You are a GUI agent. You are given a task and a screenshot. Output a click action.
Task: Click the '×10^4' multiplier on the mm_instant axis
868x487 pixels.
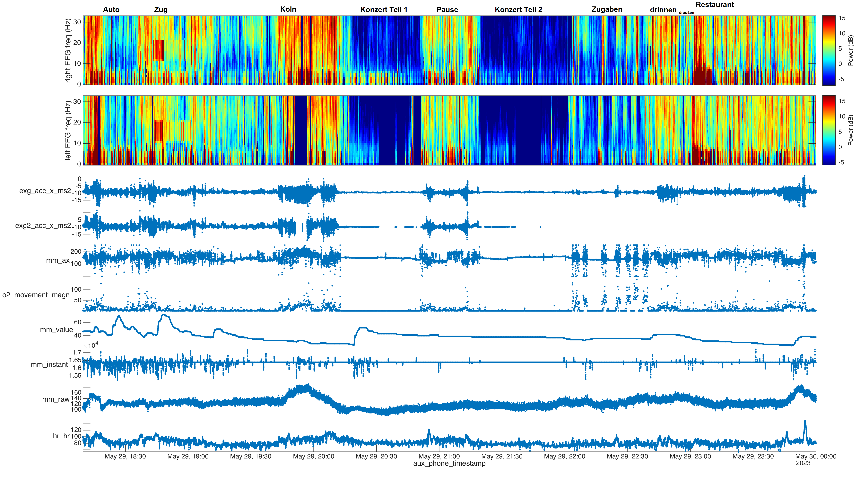(x=91, y=345)
